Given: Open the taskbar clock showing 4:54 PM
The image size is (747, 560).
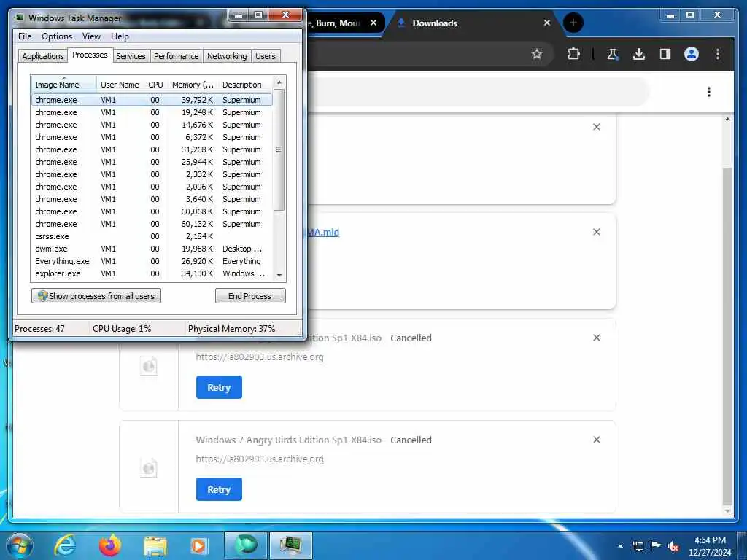Looking at the screenshot, I should [710, 546].
